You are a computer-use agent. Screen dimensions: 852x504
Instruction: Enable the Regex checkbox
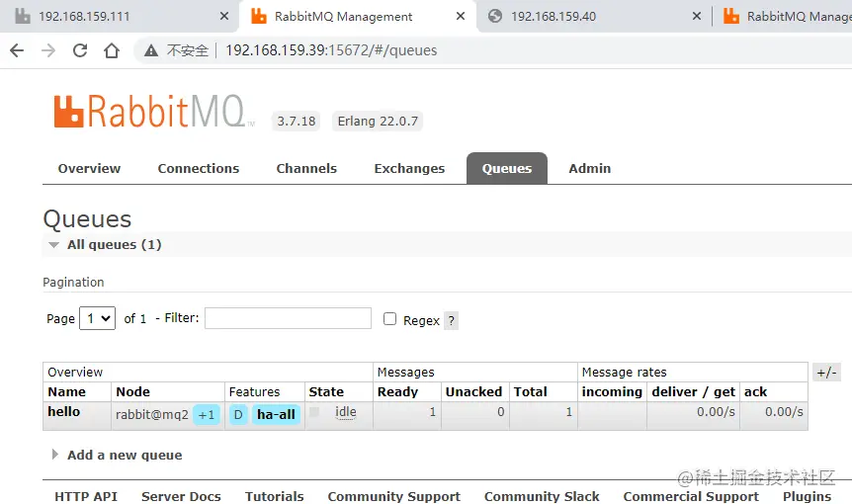tap(389, 319)
